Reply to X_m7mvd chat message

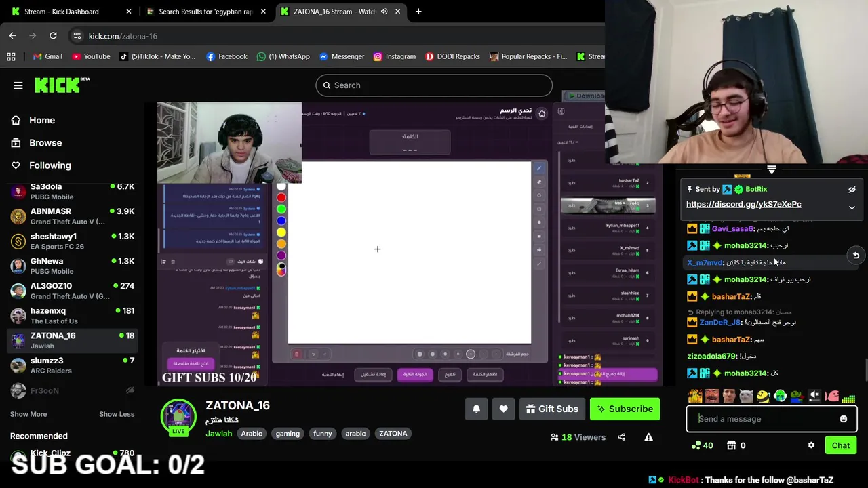coord(856,256)
